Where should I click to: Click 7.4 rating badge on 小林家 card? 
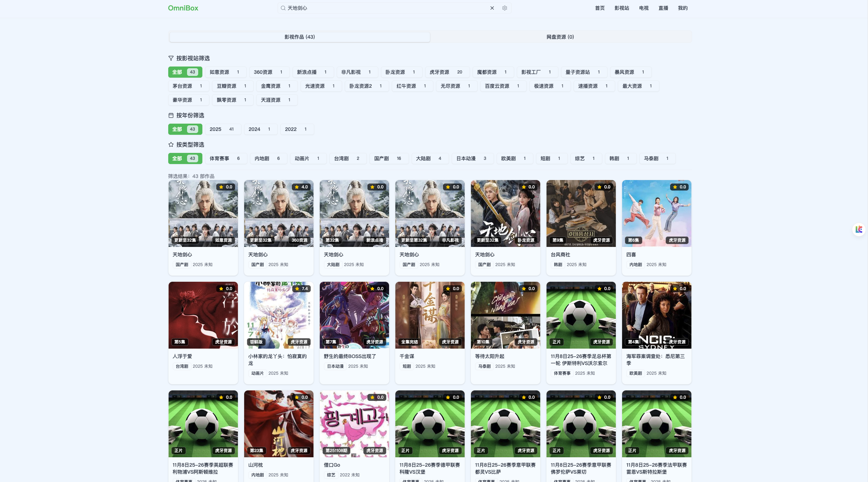[301, 289]
